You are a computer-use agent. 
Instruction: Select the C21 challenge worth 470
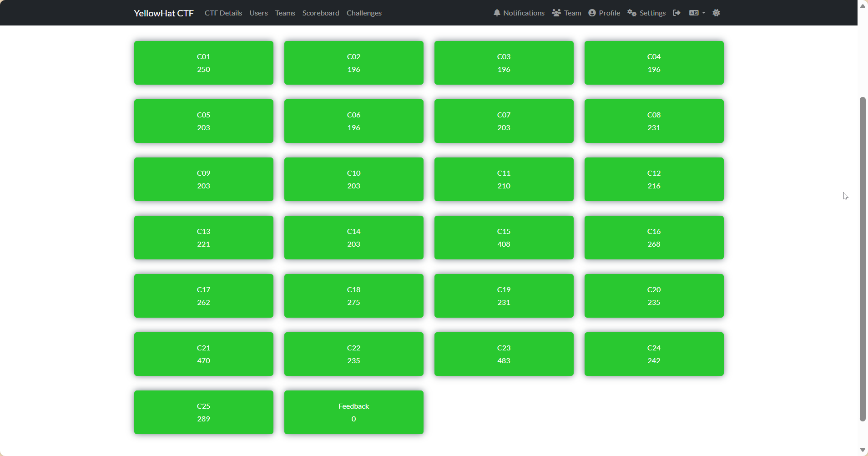coord(204,354)
